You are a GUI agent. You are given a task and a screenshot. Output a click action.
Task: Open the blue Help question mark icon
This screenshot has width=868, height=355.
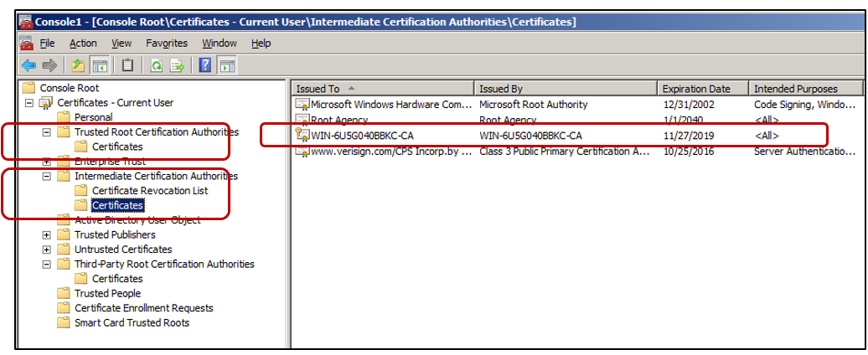(206, 65)
